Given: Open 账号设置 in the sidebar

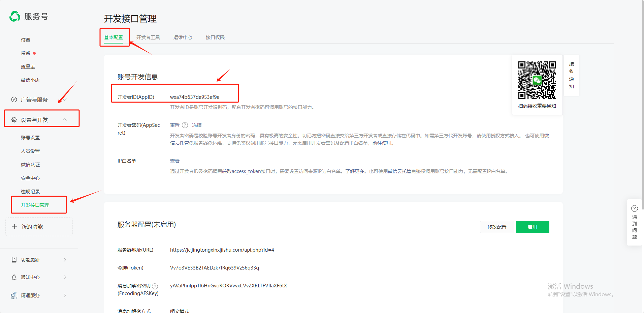Looking at the screenshot, I should 30,138.
